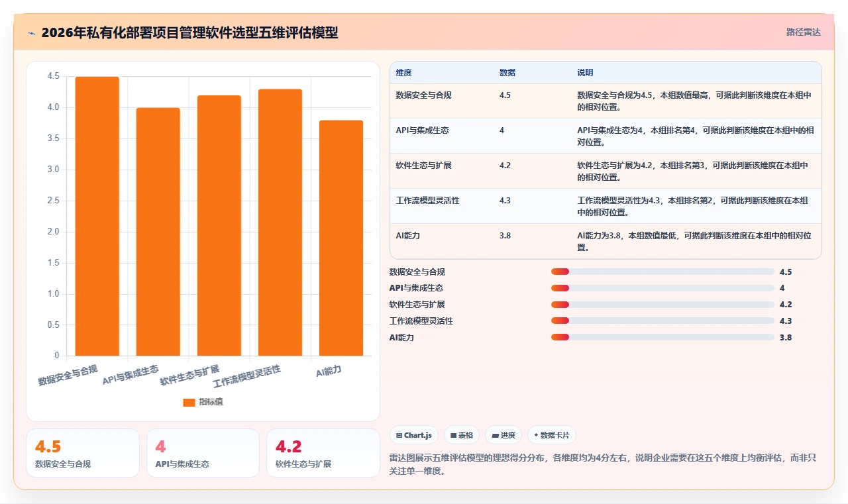
Task: Click progress value 4.3 beside 工作流模型灵活性
Action: point(786,321)
